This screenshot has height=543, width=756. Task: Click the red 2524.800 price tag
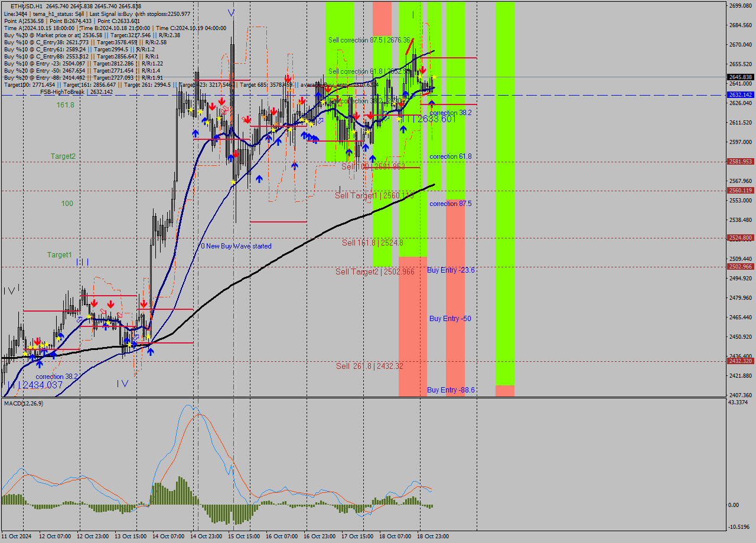click(x=740, y=238)
